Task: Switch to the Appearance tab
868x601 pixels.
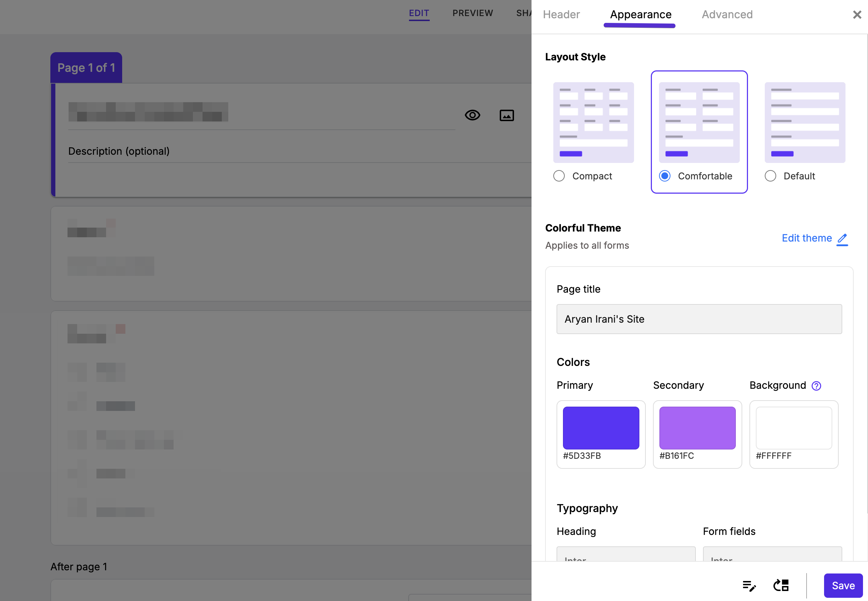Action: pyautogui.click(x=641, y=15)
